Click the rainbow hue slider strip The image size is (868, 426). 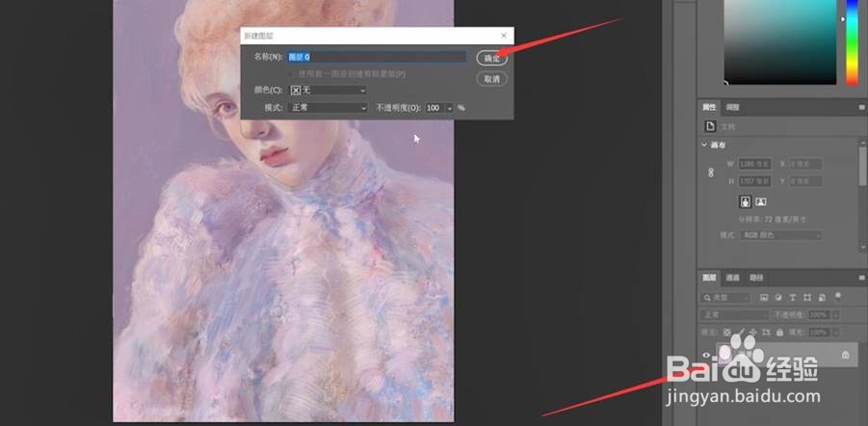coord(852,42)
